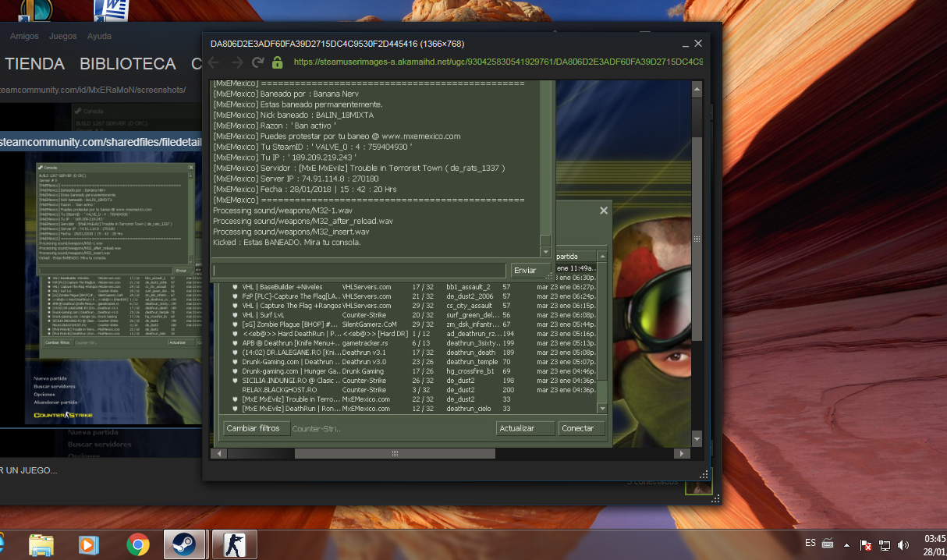Launch Google Chrome from the taskbar
Screen dimensions: 947x560
click(138, 544)
